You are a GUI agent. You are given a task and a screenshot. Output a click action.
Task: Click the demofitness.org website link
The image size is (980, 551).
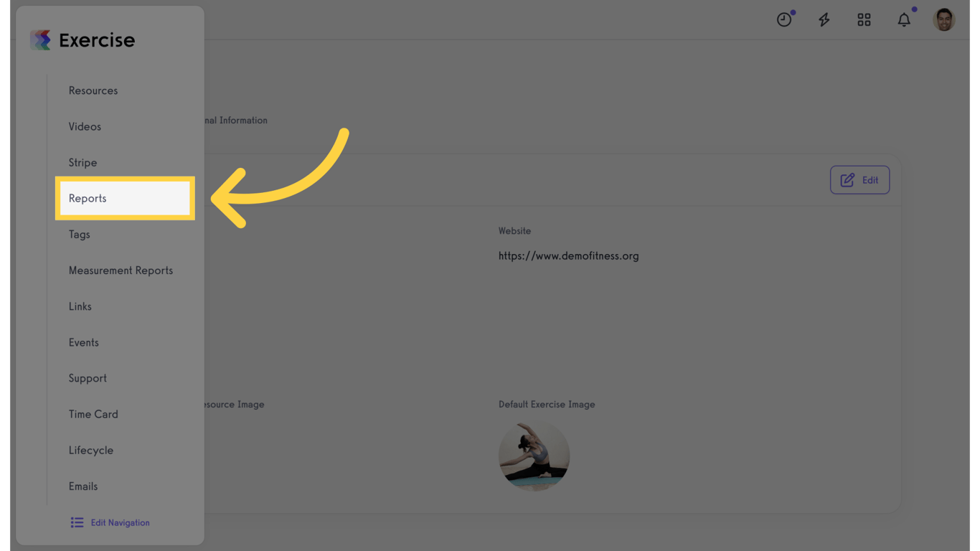(x=568, y=255)
